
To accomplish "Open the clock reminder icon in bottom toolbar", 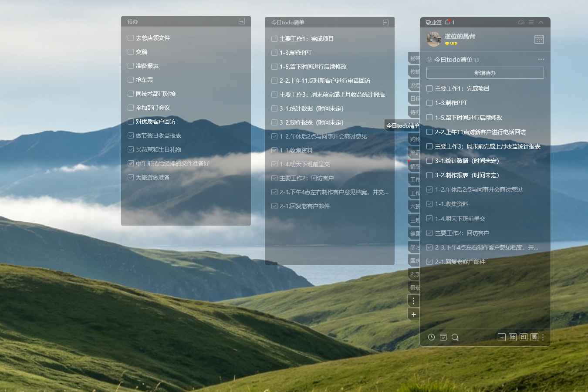I will [x=431, y=337].
